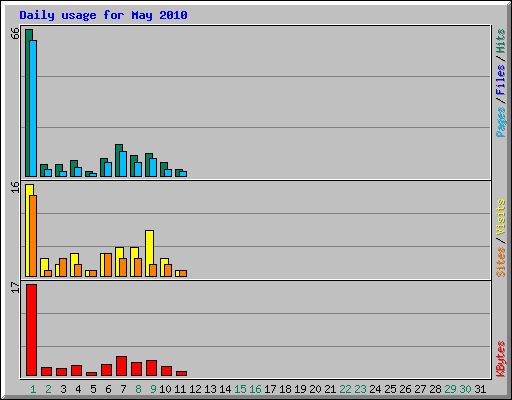This screenshot has height=400, width=512.
Task: Click the 'Pages' legend label
Action: point(500,122)
